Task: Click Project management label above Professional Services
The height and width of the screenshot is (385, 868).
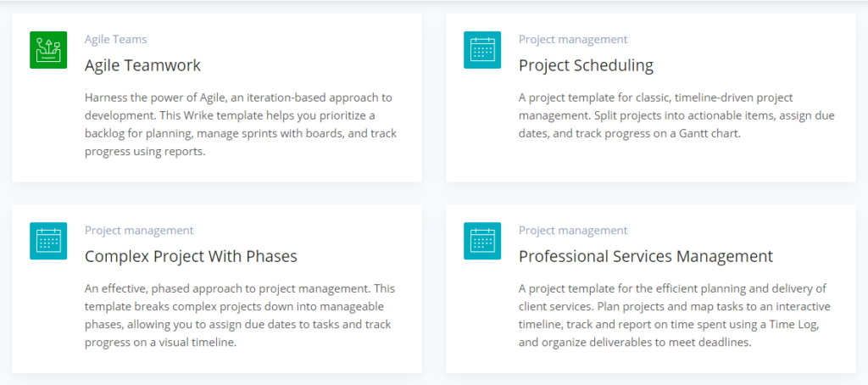Action: 573,231
